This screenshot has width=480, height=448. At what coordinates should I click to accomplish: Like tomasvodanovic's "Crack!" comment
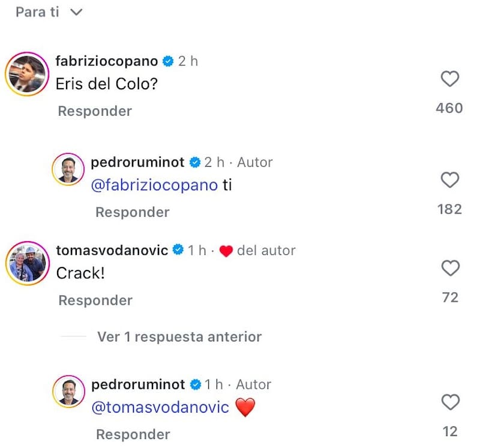pyautogui.click(x=450, y=268)
